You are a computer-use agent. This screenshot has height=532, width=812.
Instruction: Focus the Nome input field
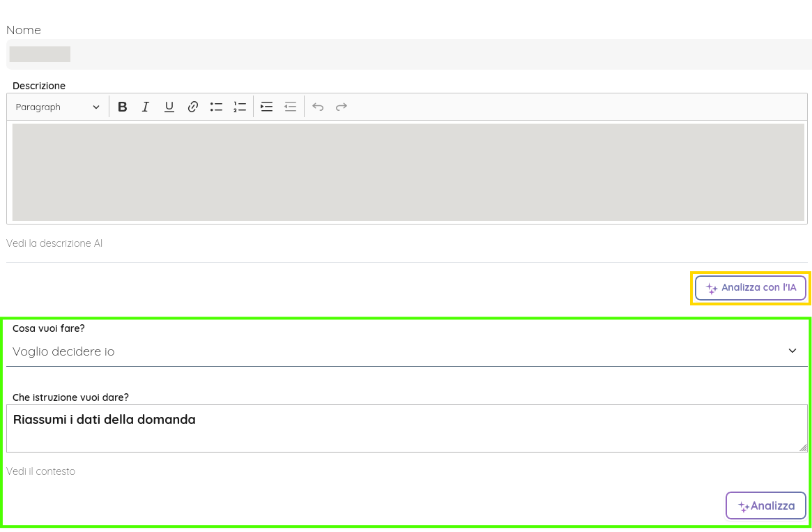click(x=408, y=54)
